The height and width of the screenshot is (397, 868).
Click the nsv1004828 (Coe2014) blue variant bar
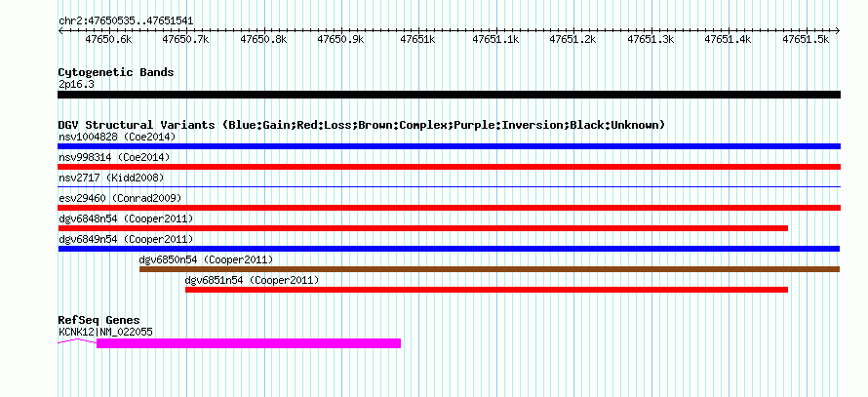click(449, 146)
